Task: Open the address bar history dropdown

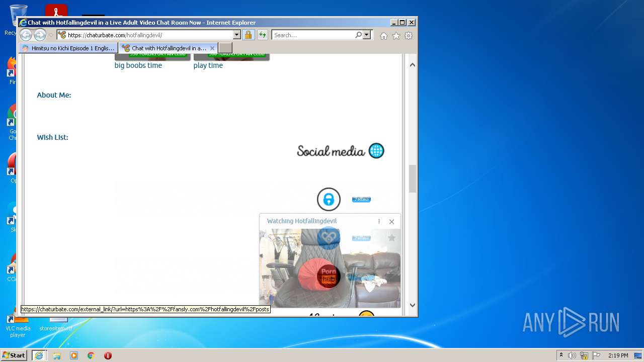Action: coord(236,35)
